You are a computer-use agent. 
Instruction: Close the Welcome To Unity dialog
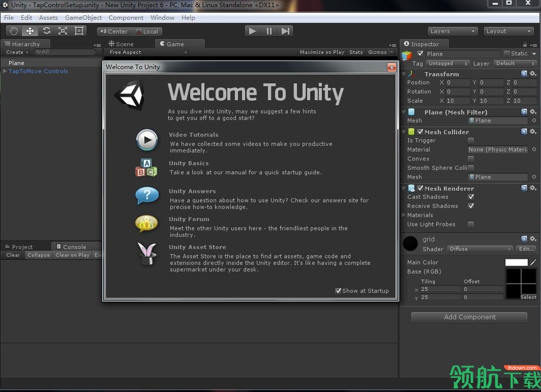point(392,67)
